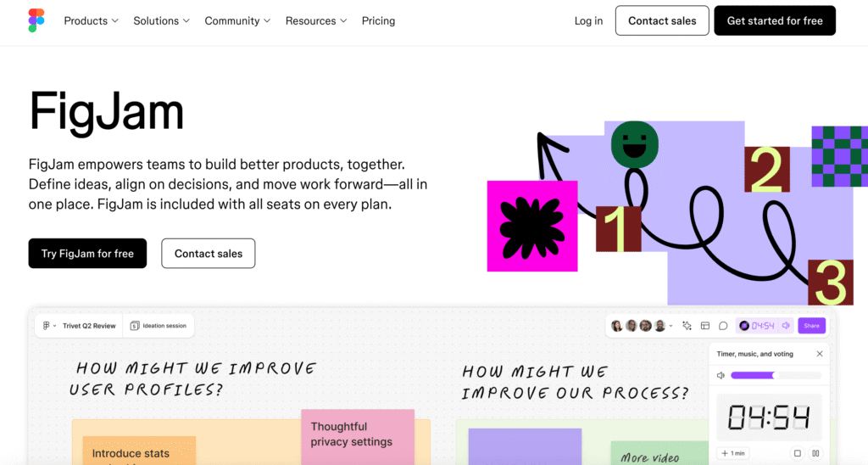This screenshot has width=868, height=465.
Task: Click Get started for free button
Action: coord(775,20)
